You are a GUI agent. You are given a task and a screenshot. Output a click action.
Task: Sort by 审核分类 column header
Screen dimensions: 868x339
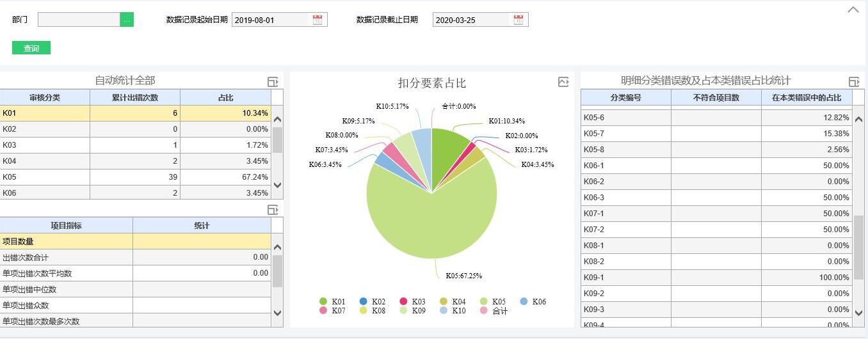pos(45,97)
